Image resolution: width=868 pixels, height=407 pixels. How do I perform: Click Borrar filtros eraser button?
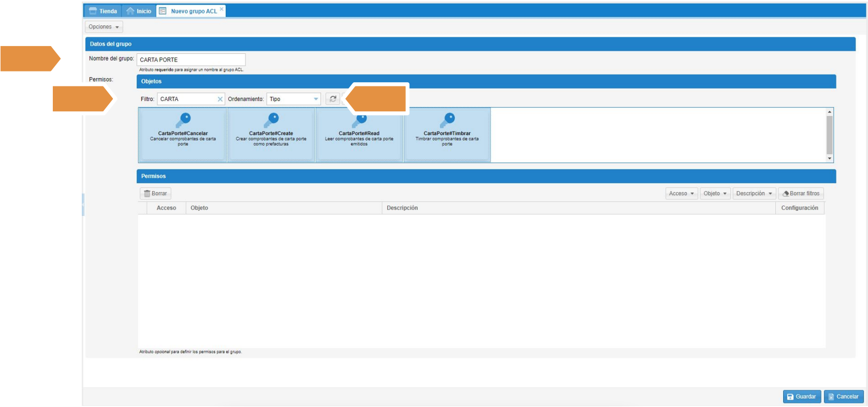(801, 194)
